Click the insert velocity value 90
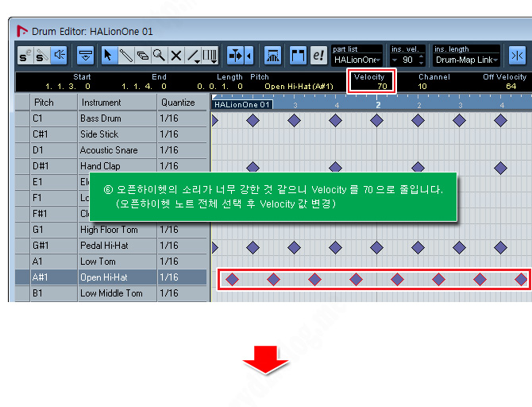Image resolution: width=532 pixels, height=407 pixels. (407, 60)
